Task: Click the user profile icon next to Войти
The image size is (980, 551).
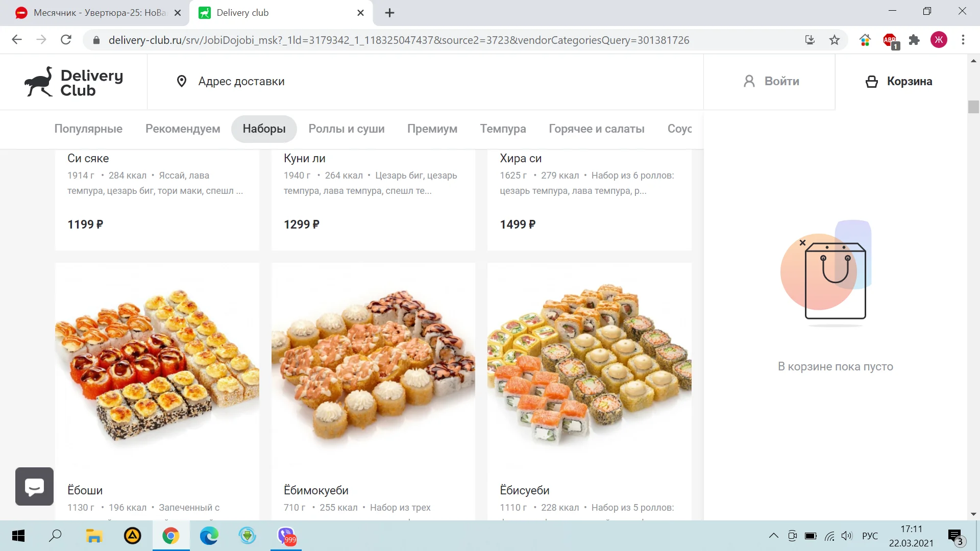Action: pos(749,81)
